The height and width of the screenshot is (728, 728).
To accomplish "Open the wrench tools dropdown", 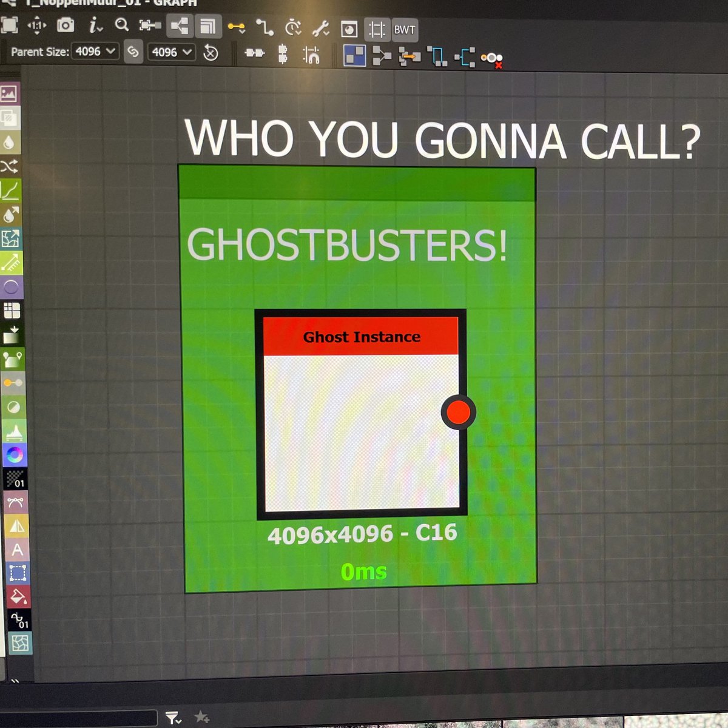I will point(321,28).
